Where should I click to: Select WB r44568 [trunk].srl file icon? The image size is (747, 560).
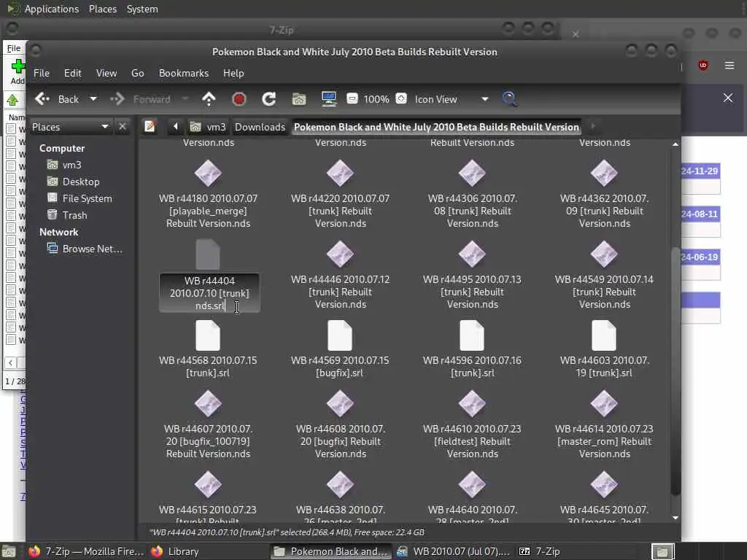(x=208, y=335)
